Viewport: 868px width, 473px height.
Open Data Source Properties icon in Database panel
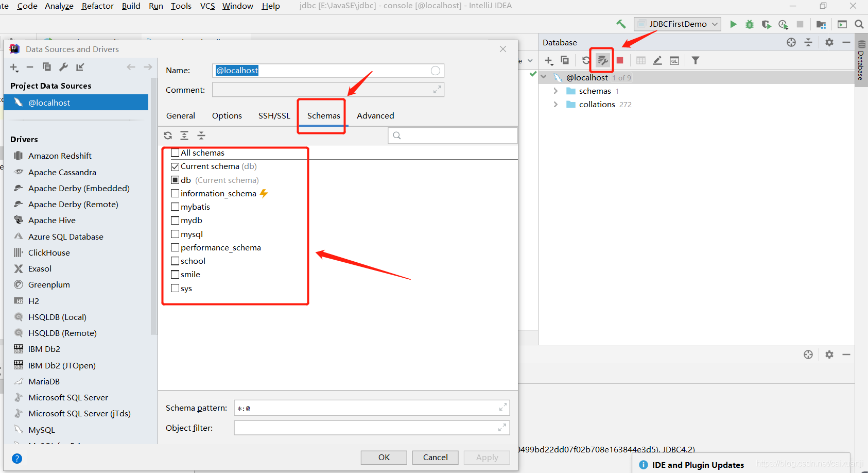[602, 61]
